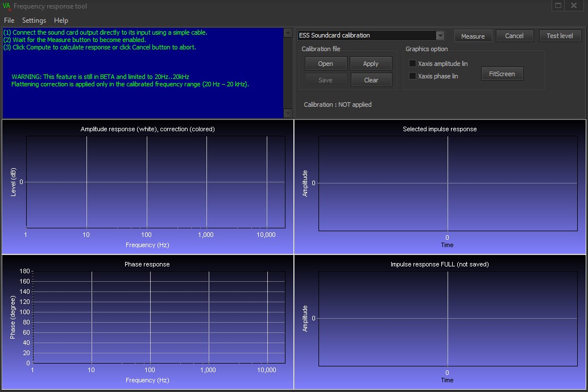The width and height of the screenshot is (588, 392).
Task: Click the scroll down arrow of instructions panel
Action: tap(288, 113)
